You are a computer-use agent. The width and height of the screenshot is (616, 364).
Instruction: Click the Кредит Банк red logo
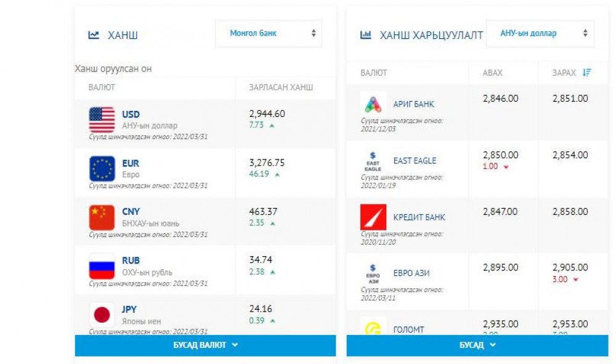coord(373,217)
